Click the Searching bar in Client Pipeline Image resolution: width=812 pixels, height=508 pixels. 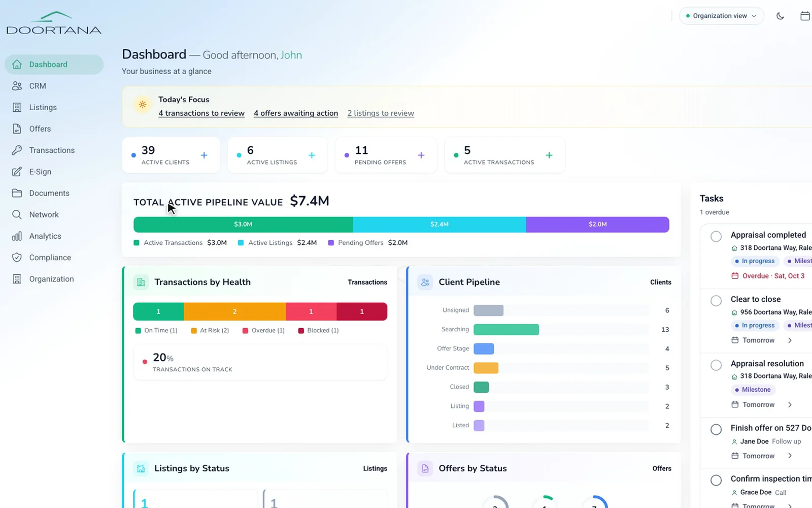coord(506,329)
